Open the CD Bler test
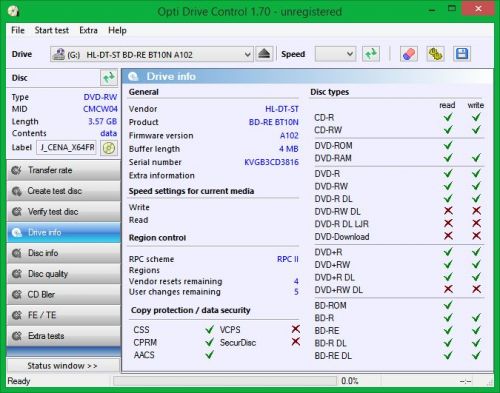This screenshot has height=393, width=500. [x=63, y=294]
